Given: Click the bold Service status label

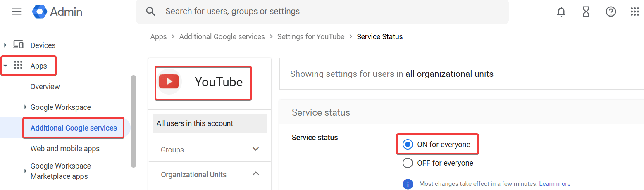Looking at the screenshot, I should (x=315, y=138).
